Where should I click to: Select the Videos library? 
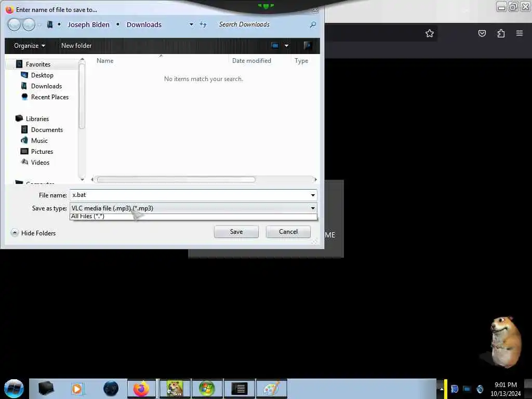[40, 162]
